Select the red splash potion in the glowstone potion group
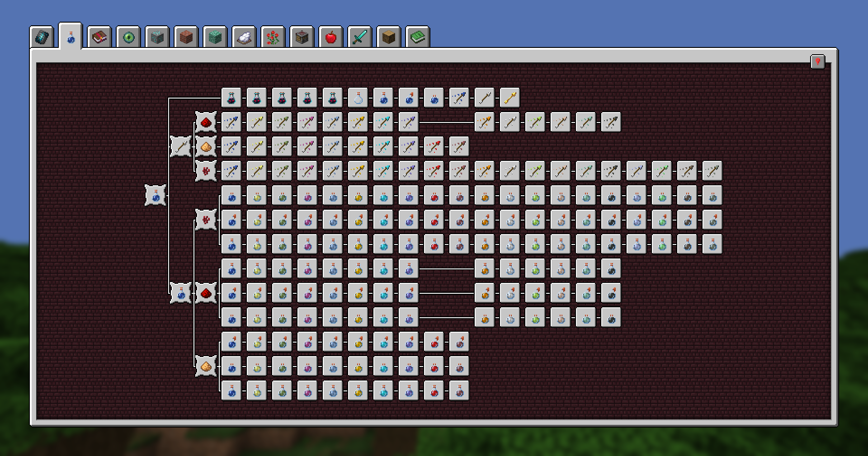The width and height of the screenshot is (868, 456). pos(434,342)
